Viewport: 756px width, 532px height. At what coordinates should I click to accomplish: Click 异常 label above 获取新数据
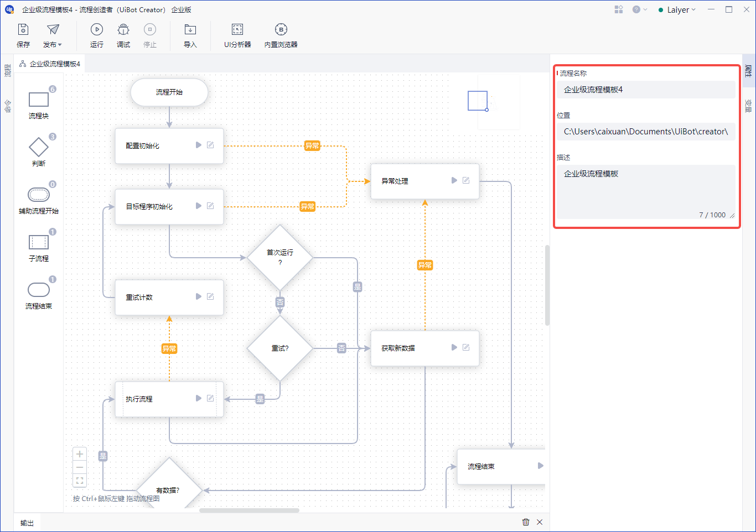pos(425,265)
